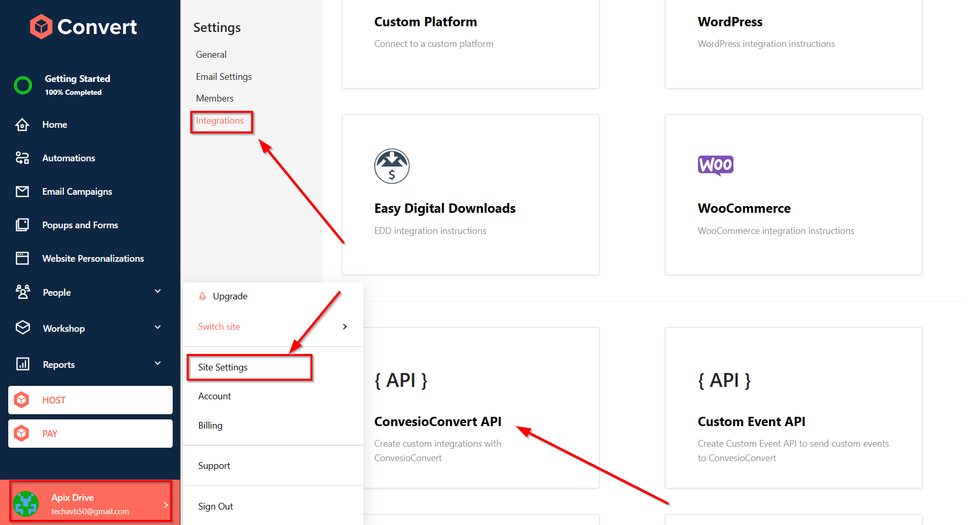The width and height of the screenshot is (980, 525).
Task: Open the Switch site submenu arrow
Action: 345,327
